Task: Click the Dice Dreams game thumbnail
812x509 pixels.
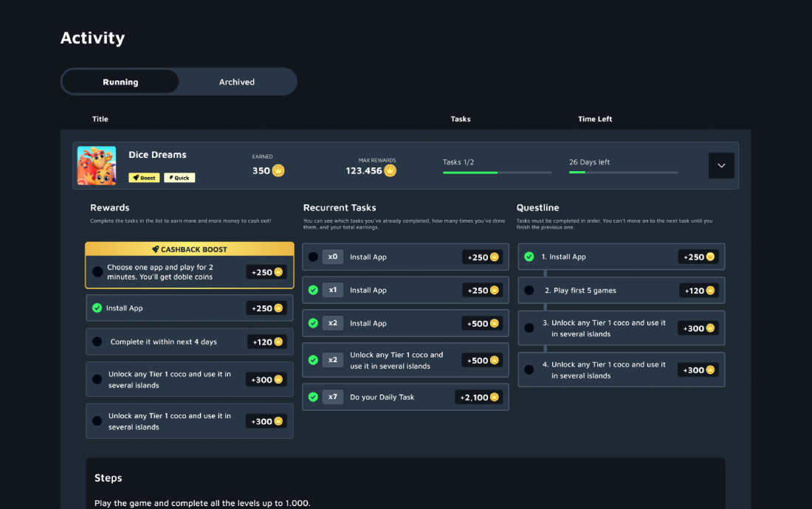Action: pyautogui.click(x=97, y=165)
